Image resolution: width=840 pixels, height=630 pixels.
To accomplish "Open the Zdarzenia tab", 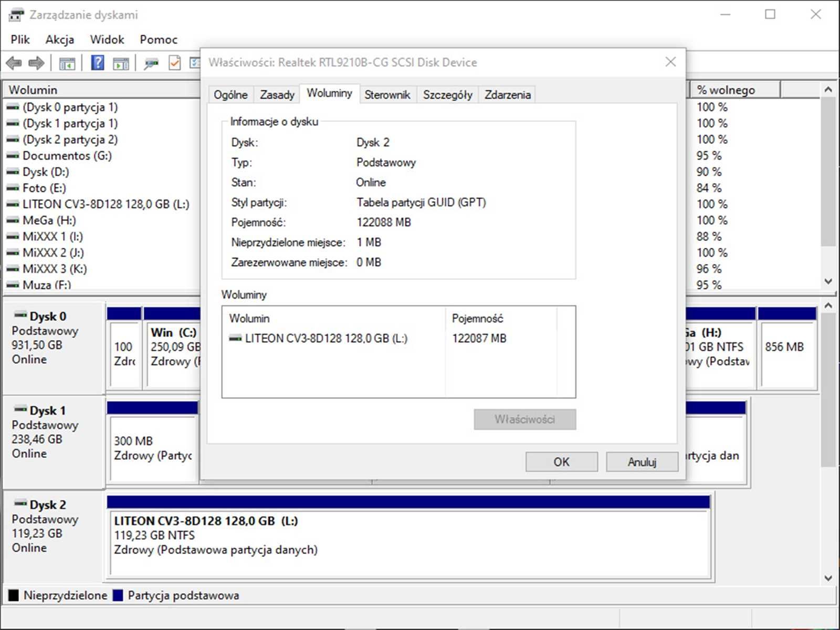I will pos(507,94).
